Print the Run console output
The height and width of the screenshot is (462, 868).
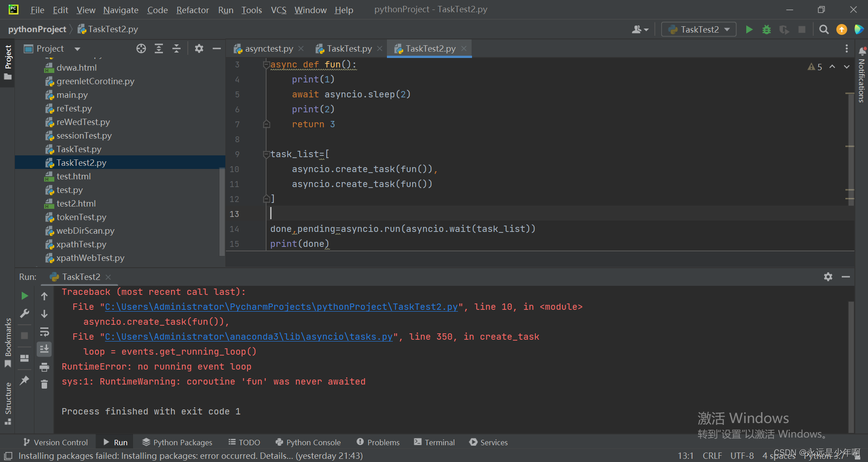[44, 367]
